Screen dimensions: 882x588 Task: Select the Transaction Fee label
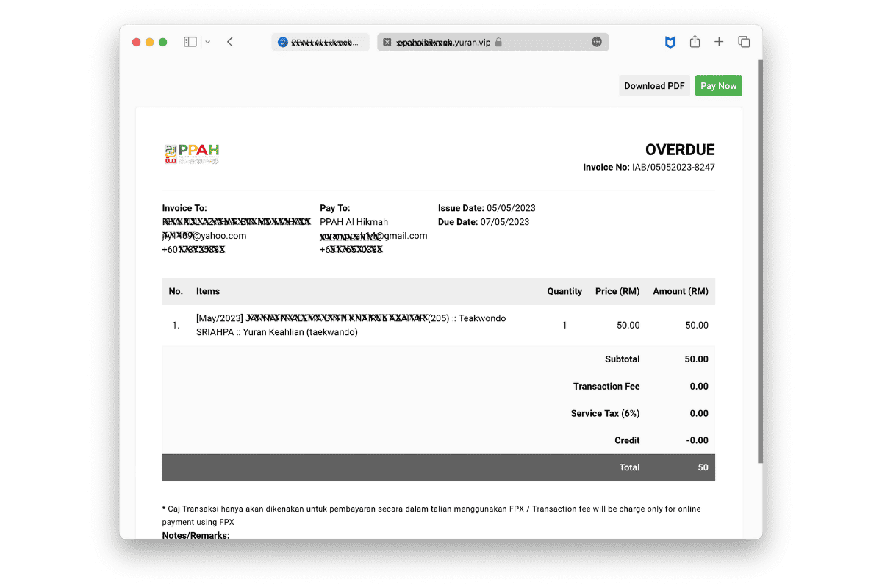[606, 387]
